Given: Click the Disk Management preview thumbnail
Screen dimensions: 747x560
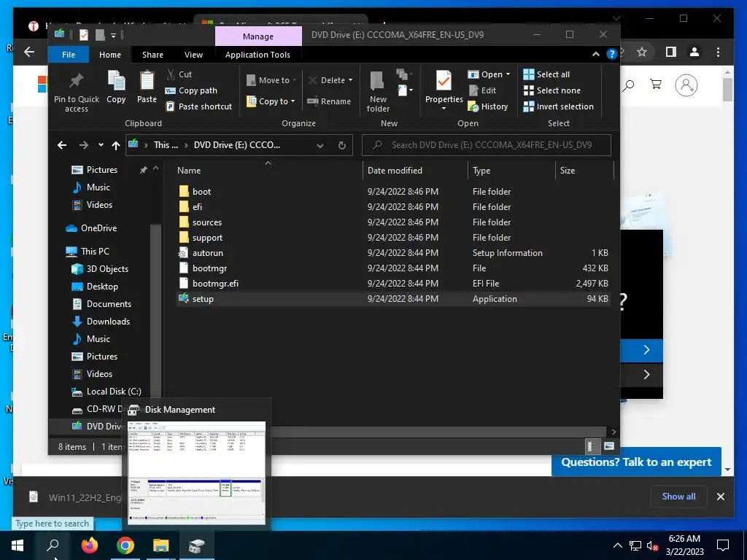Looking at the screenshot, I should click(196, 472).
